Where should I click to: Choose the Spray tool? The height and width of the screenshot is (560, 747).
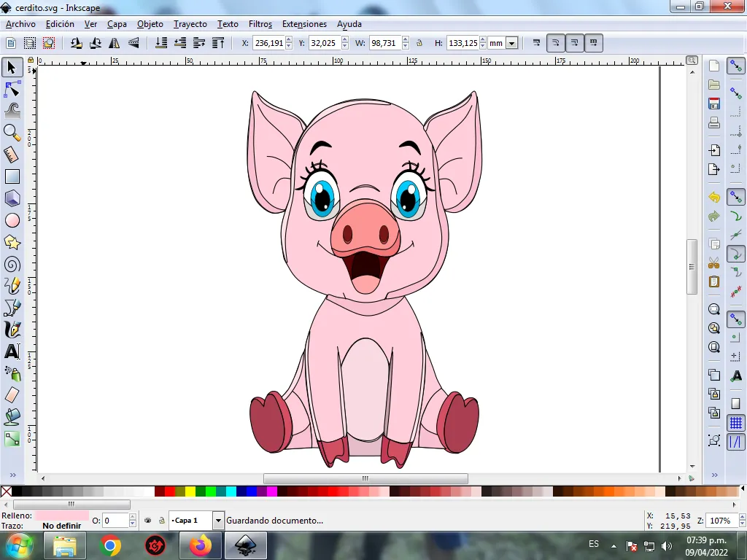12,374
